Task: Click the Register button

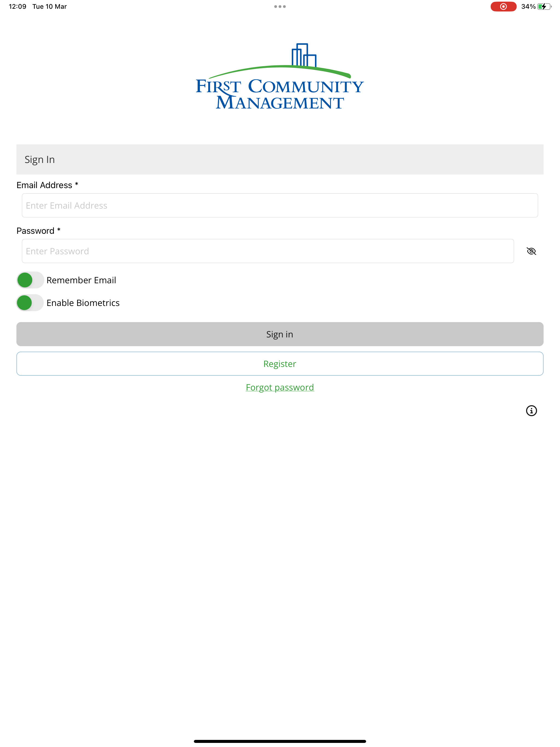Action: click(x=280, y=364)
